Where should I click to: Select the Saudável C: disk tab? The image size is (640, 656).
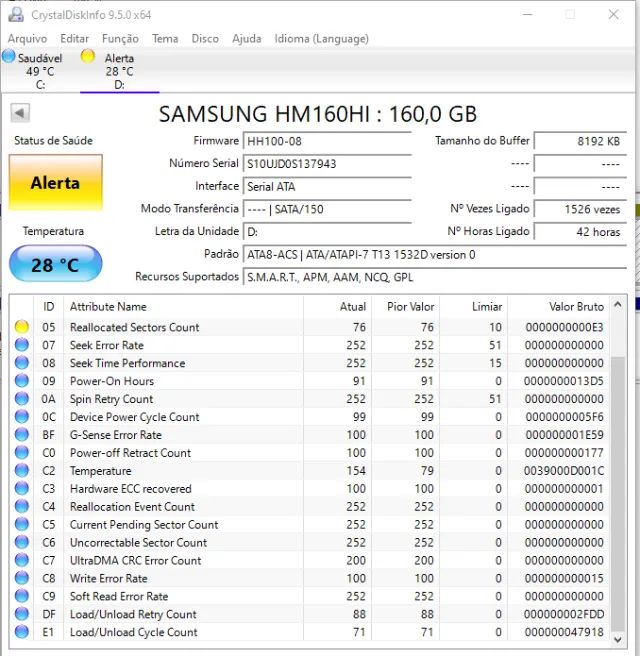coord(40,70)
